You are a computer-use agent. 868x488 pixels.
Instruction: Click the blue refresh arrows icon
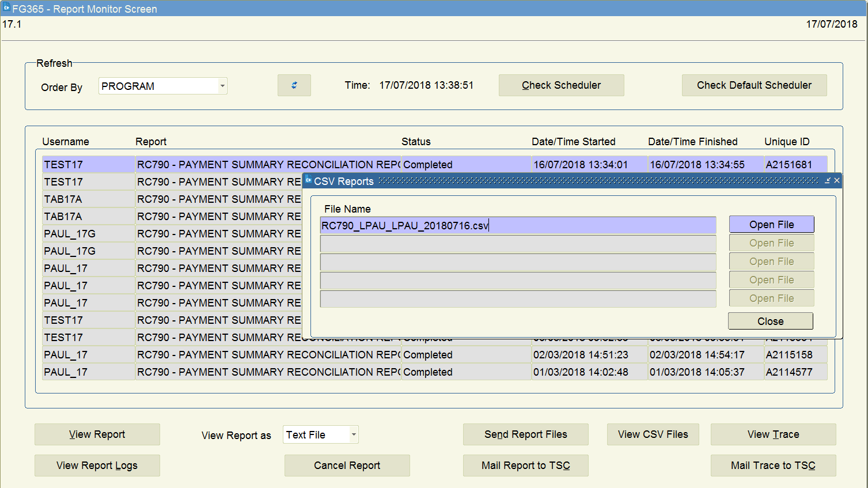coord(294,85)
